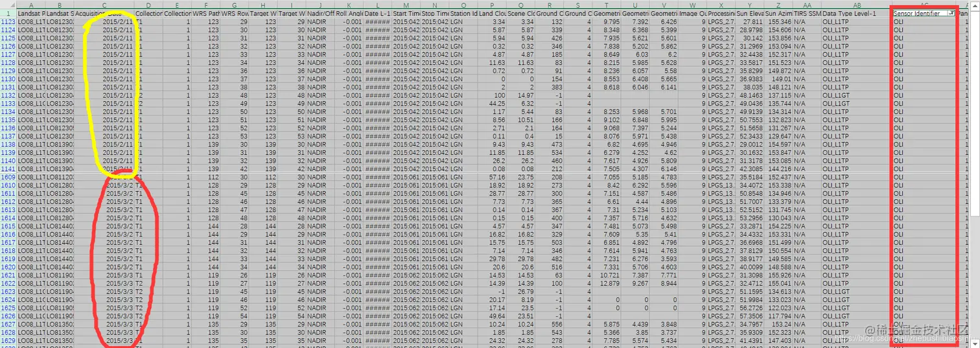Image resolution: width=980 pixels, height=348 pixels.
Task: Select row header 1141
Action: point(8,168)
